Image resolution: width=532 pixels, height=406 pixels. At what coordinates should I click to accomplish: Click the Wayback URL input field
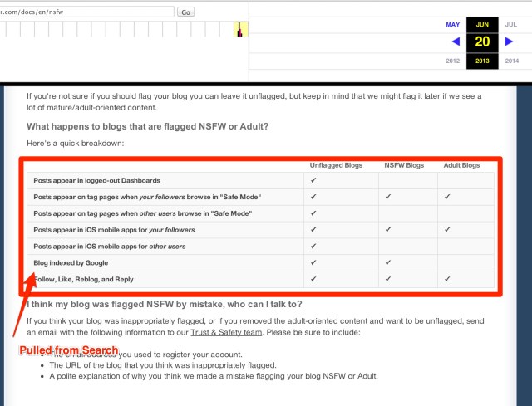click(x=86, y=12)
